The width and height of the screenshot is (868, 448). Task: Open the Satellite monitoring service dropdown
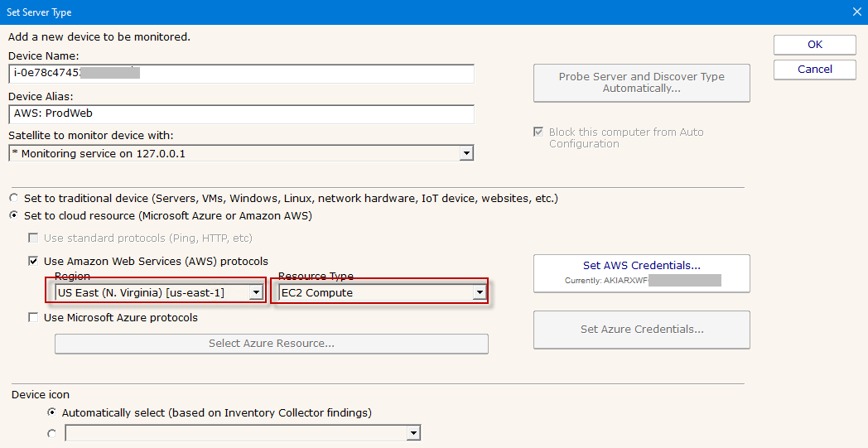[466, 153]
